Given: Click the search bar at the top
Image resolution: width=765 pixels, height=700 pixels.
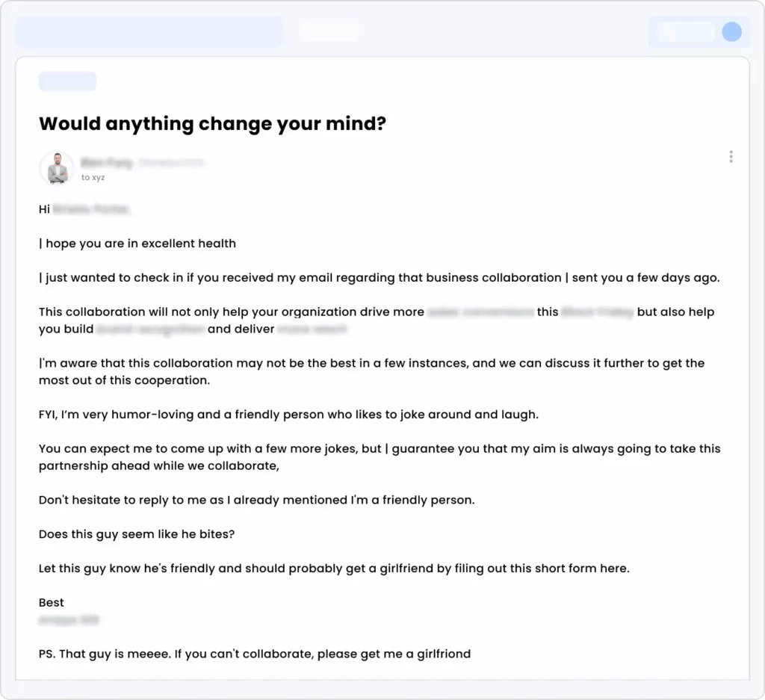Looking at the screenshot, I should coord(149,31).
